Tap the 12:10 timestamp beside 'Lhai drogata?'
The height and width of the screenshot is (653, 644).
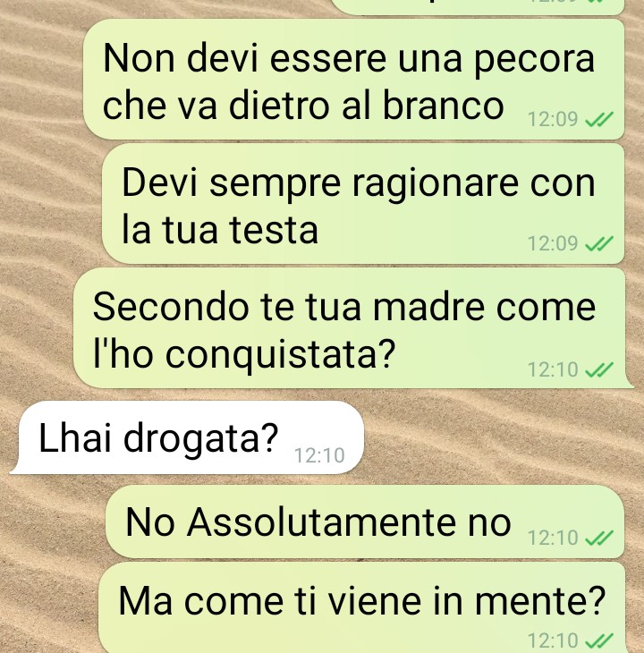click(319, 455)
